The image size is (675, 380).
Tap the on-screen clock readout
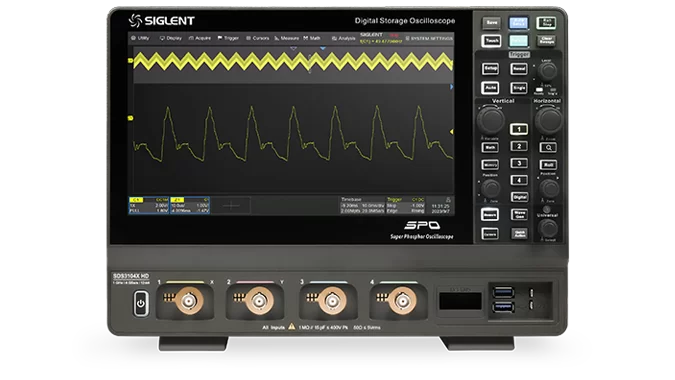point(440,209)
